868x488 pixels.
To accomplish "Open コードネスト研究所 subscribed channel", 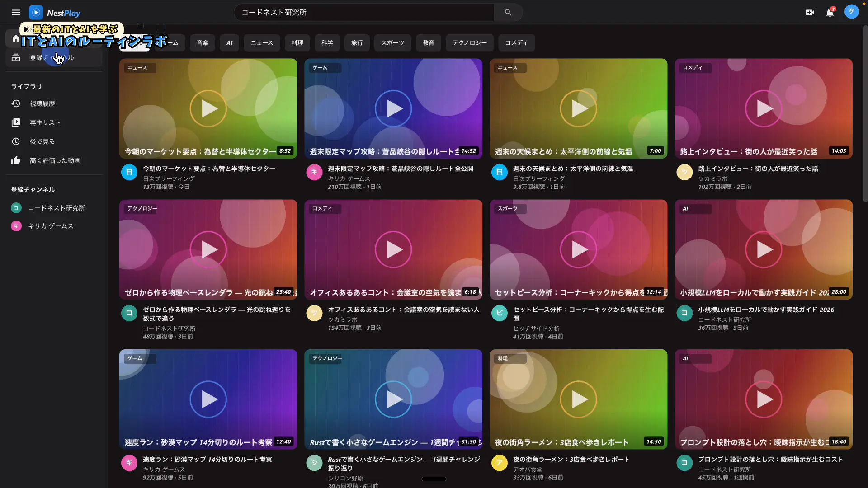I will coord(54,208).
